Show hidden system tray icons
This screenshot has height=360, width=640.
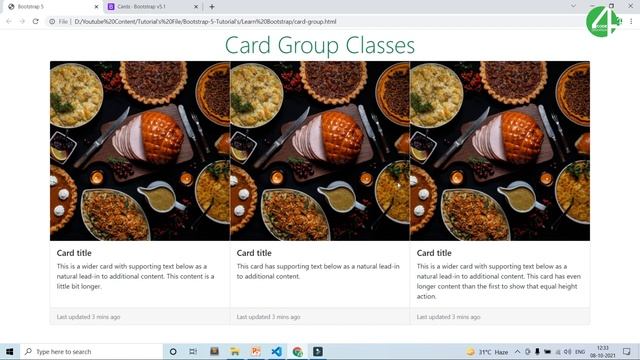[x=517, y=351]
